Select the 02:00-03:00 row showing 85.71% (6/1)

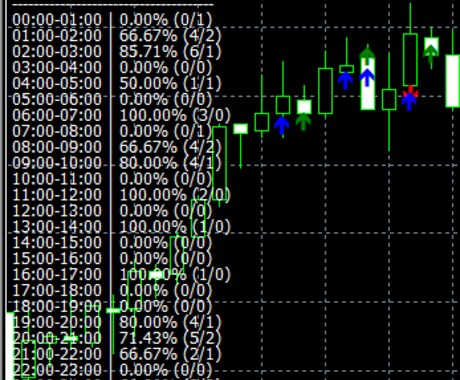[x=117, y=51]
